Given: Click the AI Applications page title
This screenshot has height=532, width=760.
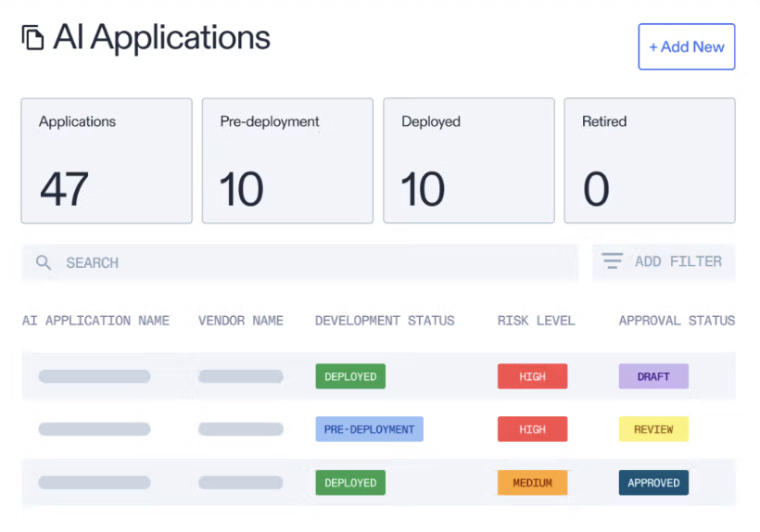Looking at the screenshot, I should pos(162,38).
